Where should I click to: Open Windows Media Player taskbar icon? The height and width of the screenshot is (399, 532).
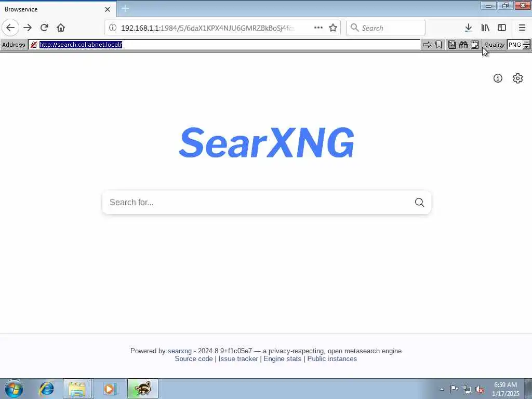point(109,389)
